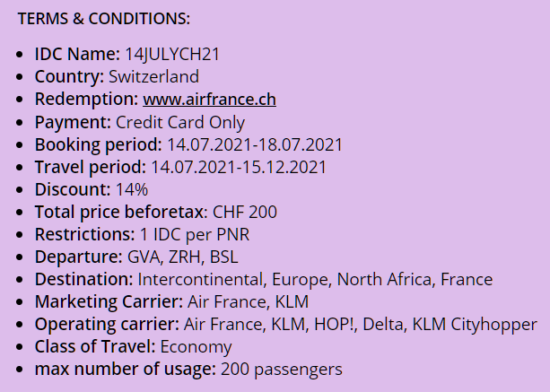Screen dimensions: 550x392
Task: Click the 14% discount value
Action: pos(132,189)
